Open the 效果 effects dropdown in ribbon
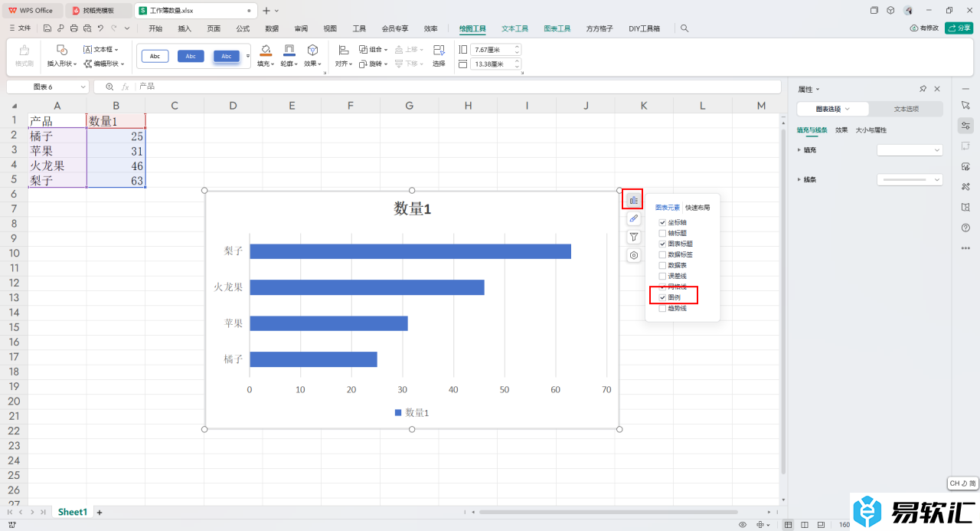This screenshot has width=980, height=531. 312,64
